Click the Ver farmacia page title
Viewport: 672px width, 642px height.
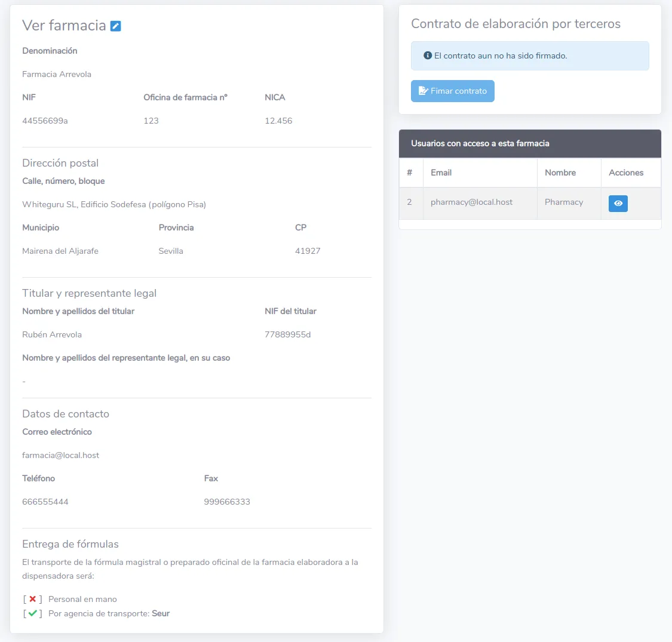pyautogui.click(x=64, y=26)
